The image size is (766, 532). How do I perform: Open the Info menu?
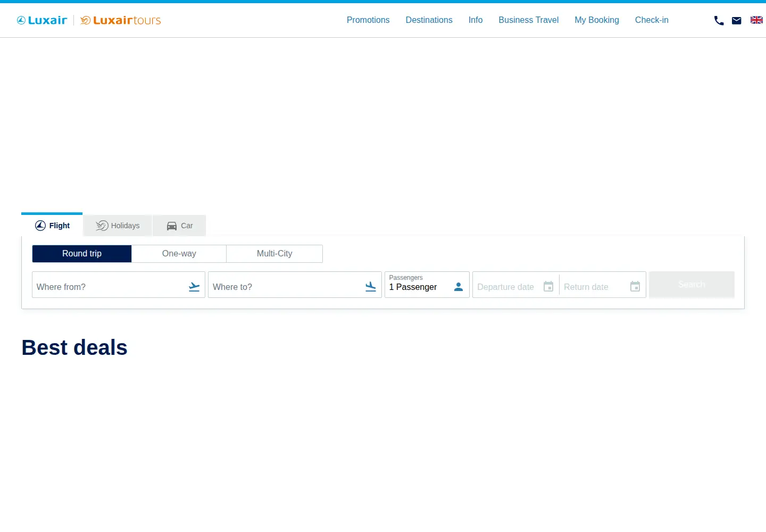pyautogui.click(x=476, y=20)
